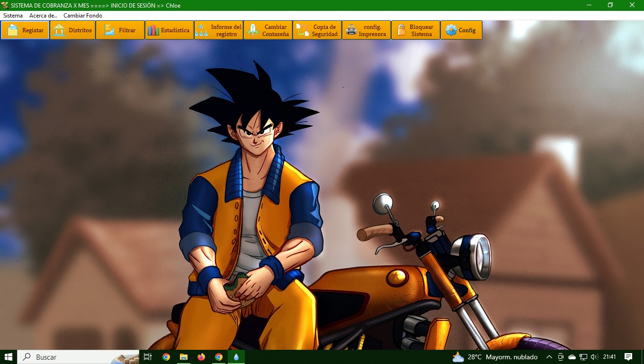Click the app icon in the title bar
The height and width of the screenshot is (364, 644).
pos(5,5)
